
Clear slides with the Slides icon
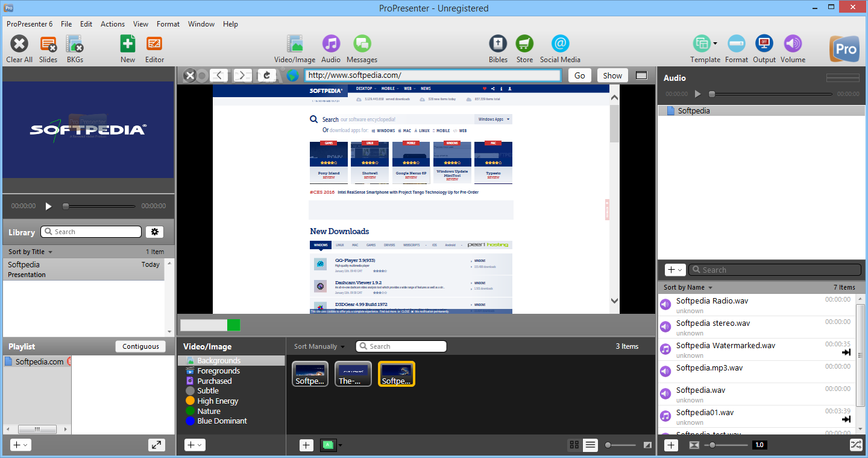click(x=48, y=44)
